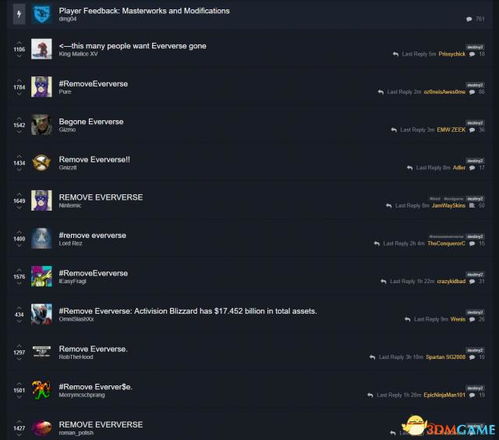
Task: Click the comment bubble on '#Remove Eververse$e.' row
Action: [x=472, y=395]
